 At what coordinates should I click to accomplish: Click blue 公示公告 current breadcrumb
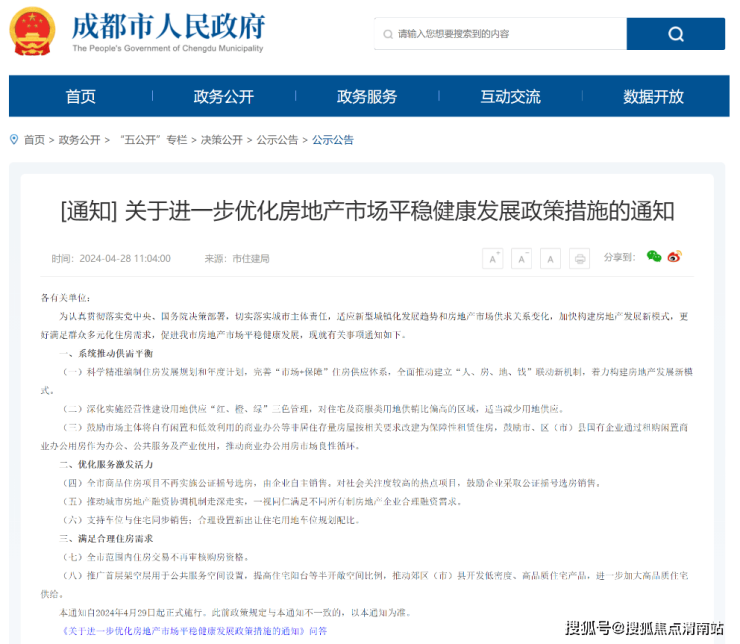coord(333,140)
